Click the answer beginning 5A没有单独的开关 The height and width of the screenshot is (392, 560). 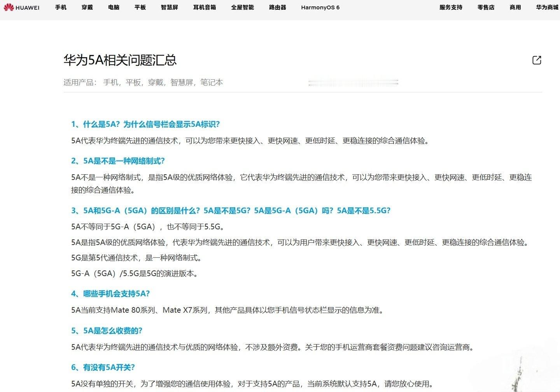pos(252,384)
